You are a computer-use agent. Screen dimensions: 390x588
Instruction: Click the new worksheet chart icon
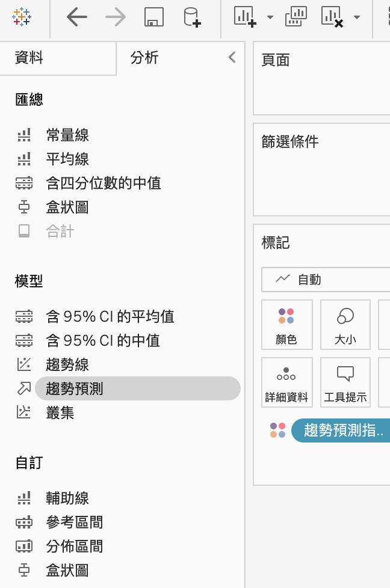[x=245, y=17]
